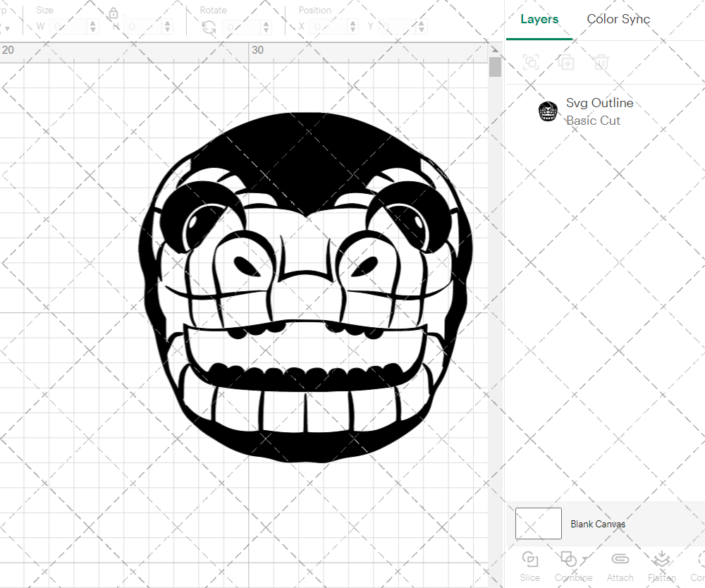Click the Duplicate layer icon
The image size is (705, 588).
(x=566, y=61)
